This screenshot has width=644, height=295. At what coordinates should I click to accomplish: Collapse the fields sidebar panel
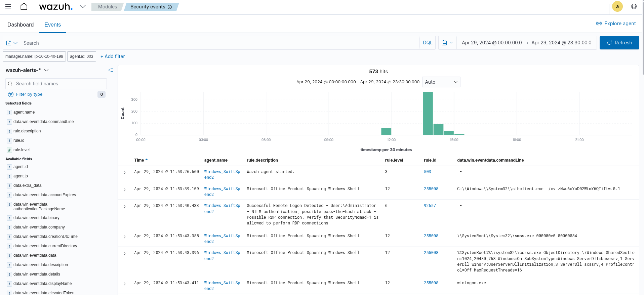pyautogui.click(x=111, y=70)
